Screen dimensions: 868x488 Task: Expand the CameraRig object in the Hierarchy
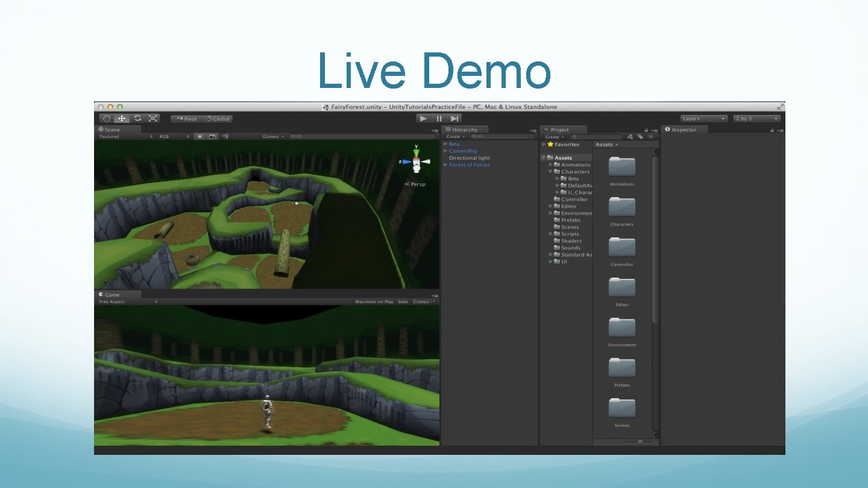(x=445, y=151)
